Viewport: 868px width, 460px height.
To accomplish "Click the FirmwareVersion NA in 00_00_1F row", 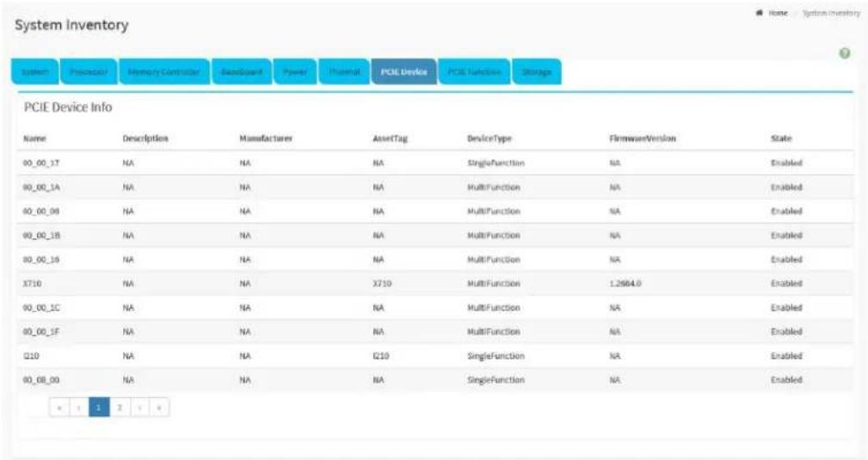I will [615, 332].
